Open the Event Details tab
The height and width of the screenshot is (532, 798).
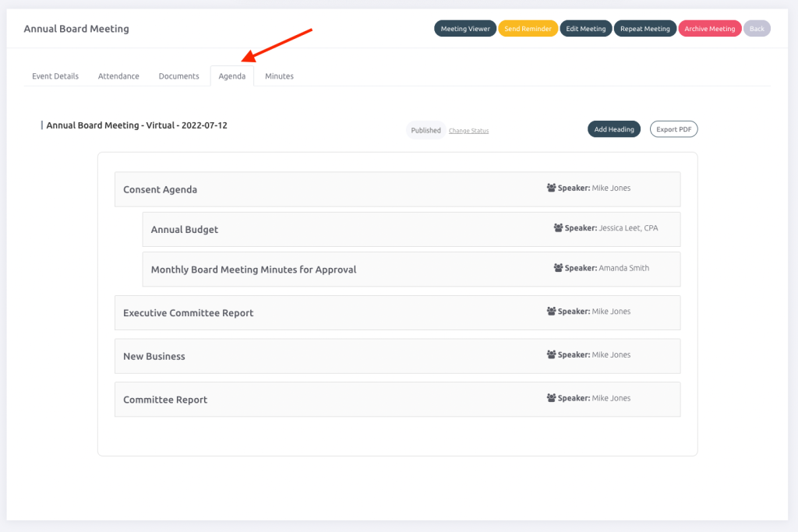coord(55,76)
